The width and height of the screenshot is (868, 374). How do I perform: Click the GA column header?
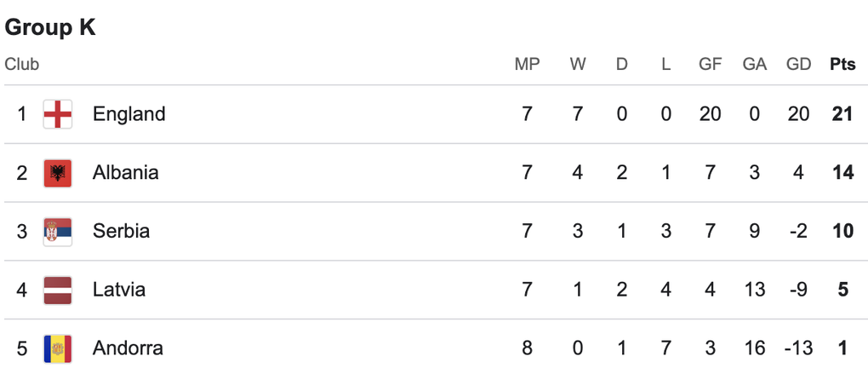754,65
